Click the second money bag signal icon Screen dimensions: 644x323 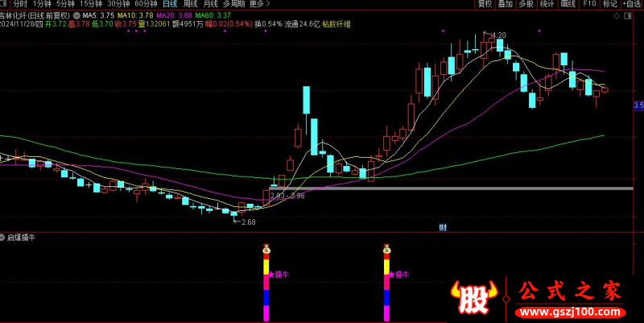click(x=386, y=248)
